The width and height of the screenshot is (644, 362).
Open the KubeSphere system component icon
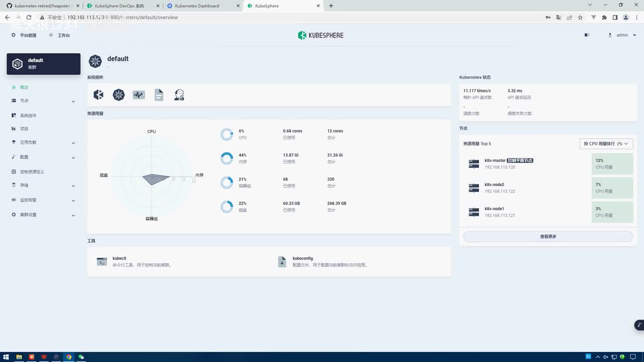coord(99,95)
